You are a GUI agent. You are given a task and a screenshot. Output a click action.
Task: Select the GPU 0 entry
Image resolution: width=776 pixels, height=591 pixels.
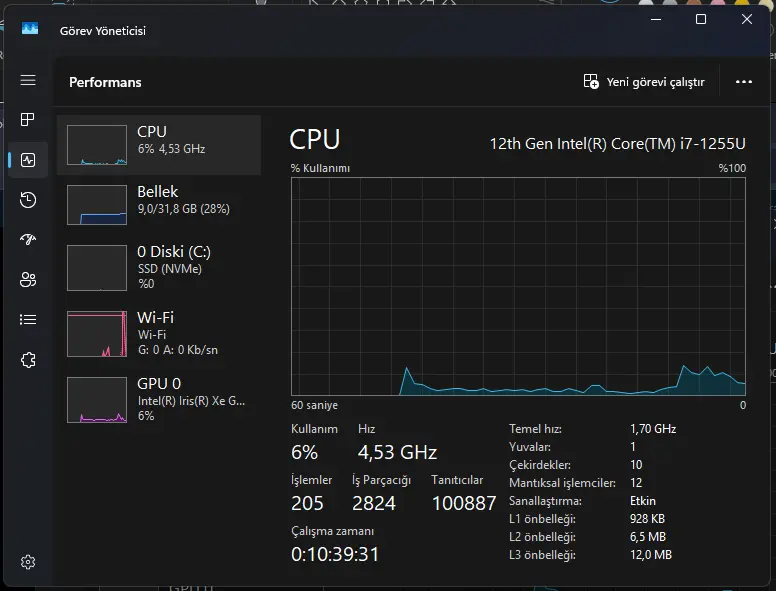coord(159,399)
